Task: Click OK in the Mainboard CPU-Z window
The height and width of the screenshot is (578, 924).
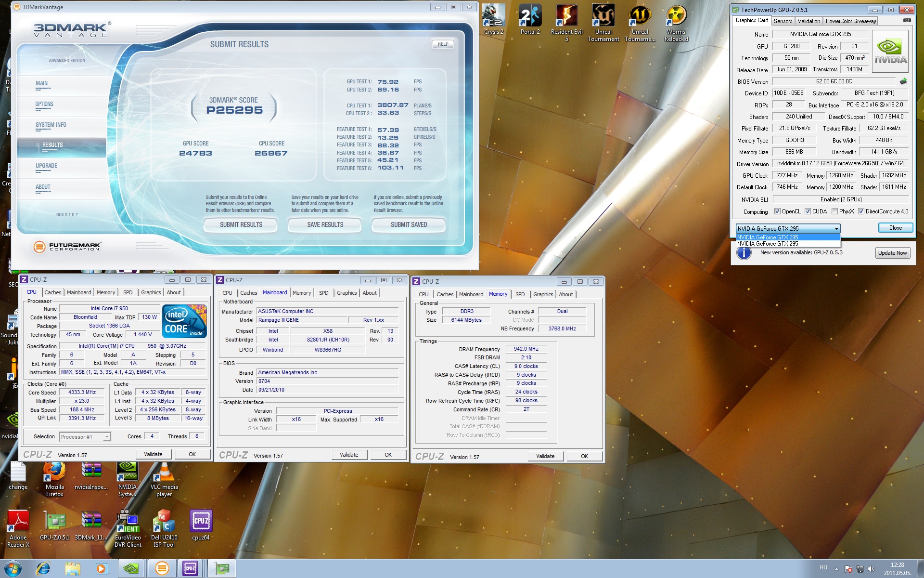Action: pos(388,455)
